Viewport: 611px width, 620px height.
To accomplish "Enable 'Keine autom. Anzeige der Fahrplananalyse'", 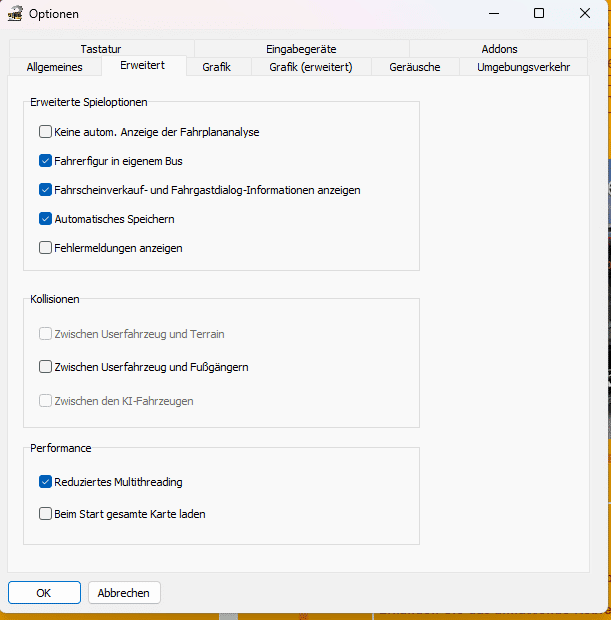I will point(46,131).
